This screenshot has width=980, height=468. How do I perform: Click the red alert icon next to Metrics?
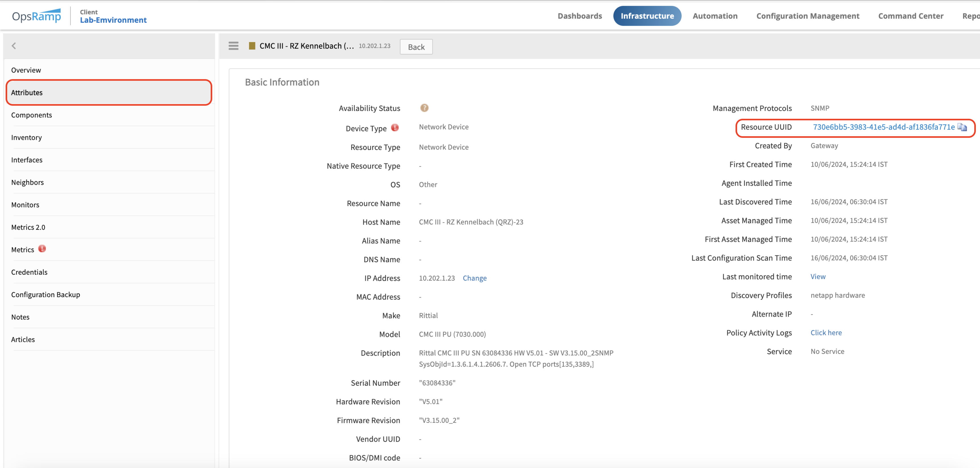pos(42,249)
